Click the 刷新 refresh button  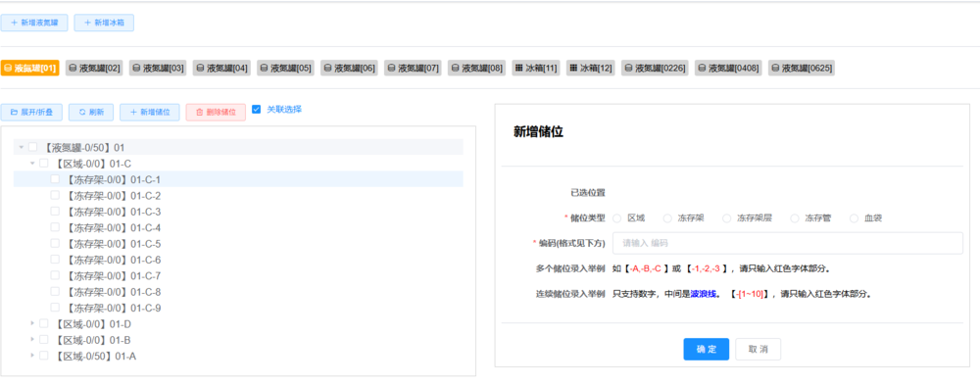click(91, 113)
